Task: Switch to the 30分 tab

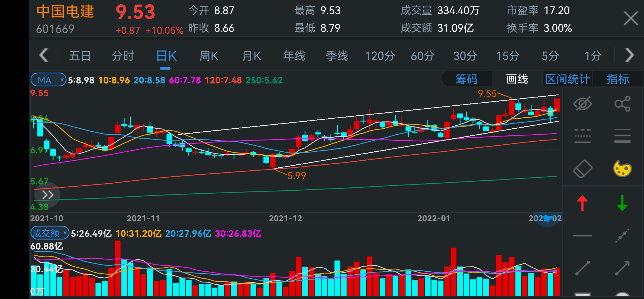Action: pyautogui.click(x=465, y=56)
